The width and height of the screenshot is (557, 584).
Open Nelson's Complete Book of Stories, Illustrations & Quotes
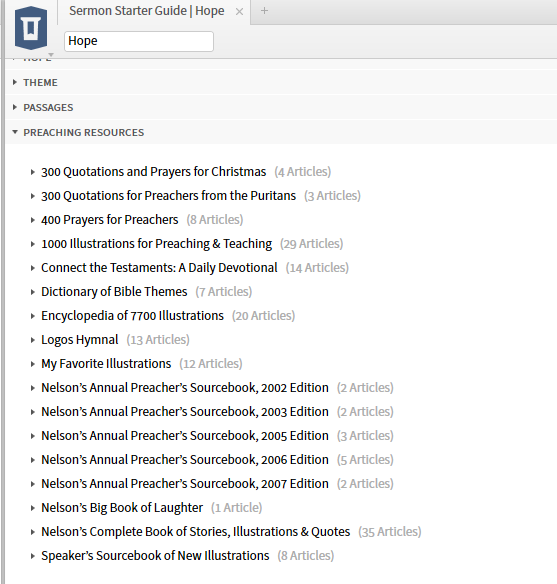[195, 532]
